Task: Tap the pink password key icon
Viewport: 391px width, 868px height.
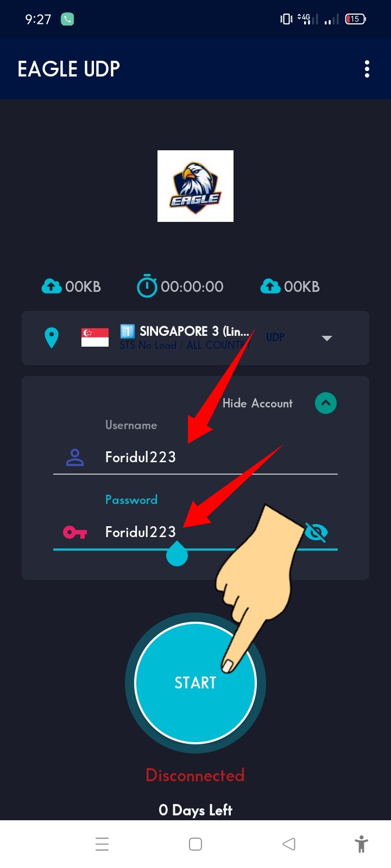Action: point(75,532)
